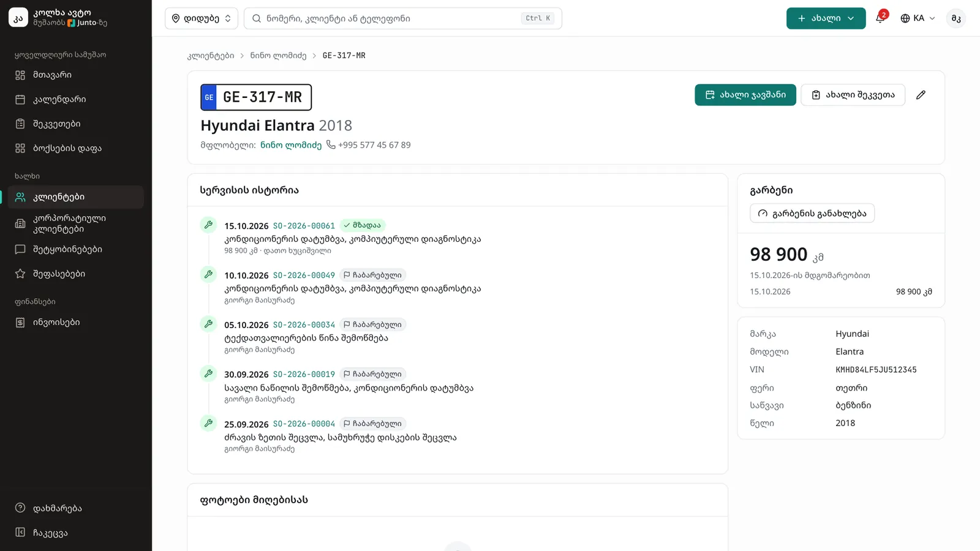Open order link SO-2026-00061

(304, 225)
